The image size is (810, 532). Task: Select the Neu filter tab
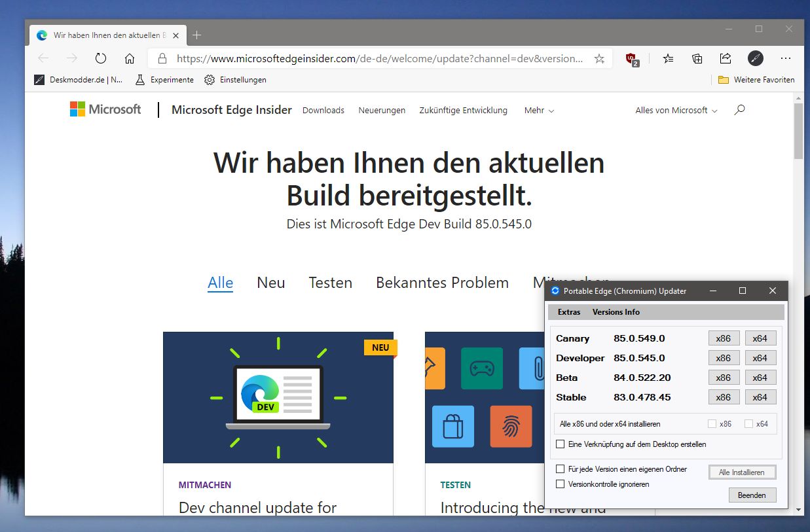pos(271,283)
